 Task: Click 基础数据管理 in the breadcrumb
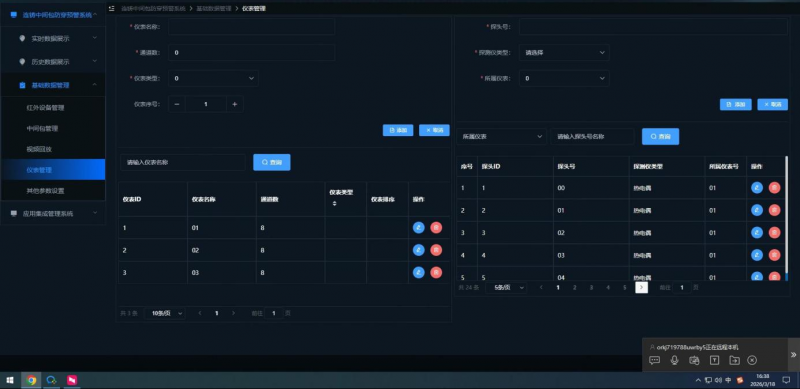(x=214, y=9)
